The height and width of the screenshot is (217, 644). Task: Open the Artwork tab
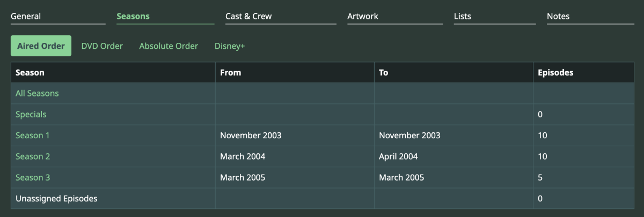click(363, 16)
